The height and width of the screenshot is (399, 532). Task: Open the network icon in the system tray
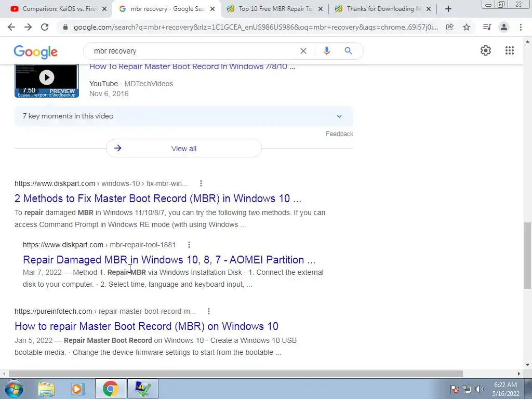467,389
